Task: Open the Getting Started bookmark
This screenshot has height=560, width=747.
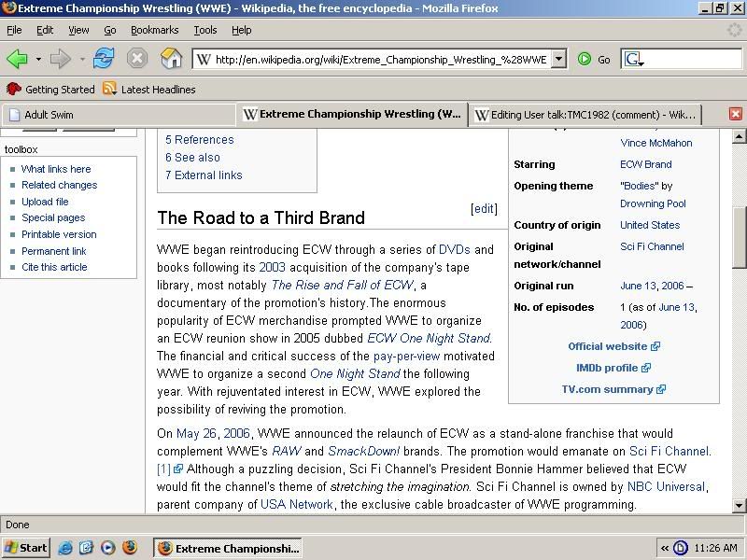Action: coord(50,89)
